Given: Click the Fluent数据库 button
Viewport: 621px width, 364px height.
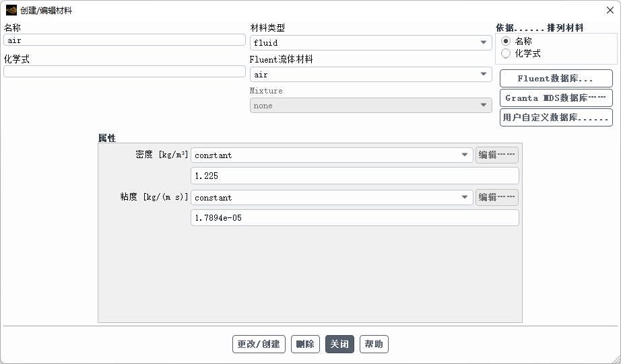Looking at the screenshot, I should [x=556, y=78].
